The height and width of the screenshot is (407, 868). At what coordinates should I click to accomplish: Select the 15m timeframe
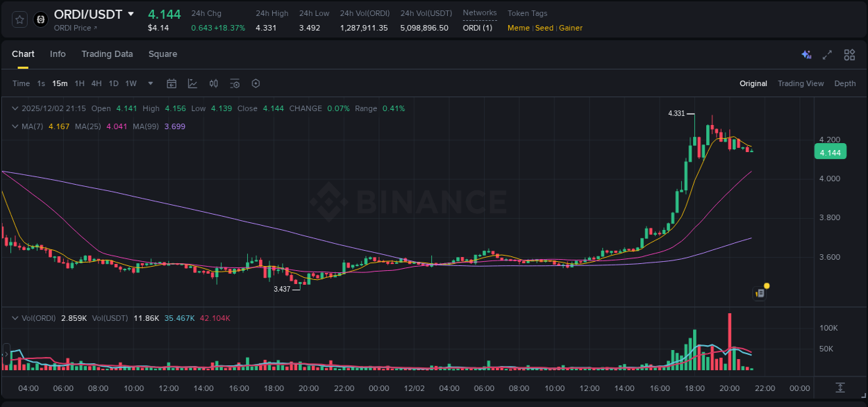coord(60,83)
